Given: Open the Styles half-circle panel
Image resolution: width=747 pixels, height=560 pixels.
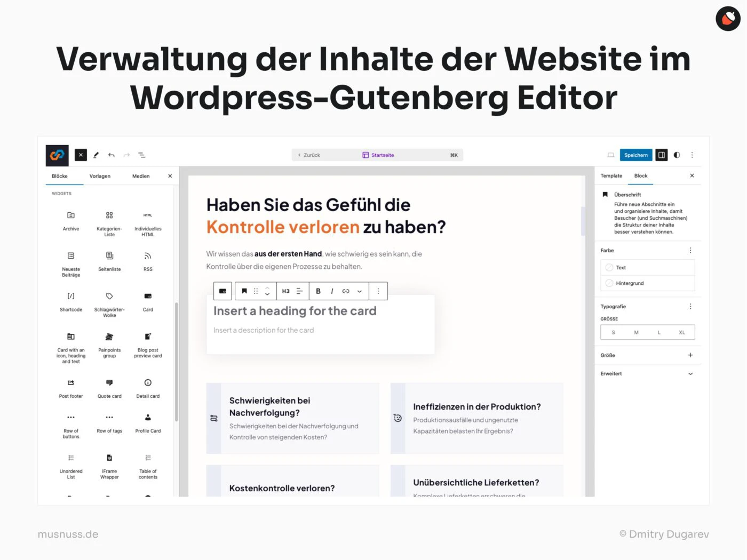Looking at the screenshot, I should [x=677, y=155].
